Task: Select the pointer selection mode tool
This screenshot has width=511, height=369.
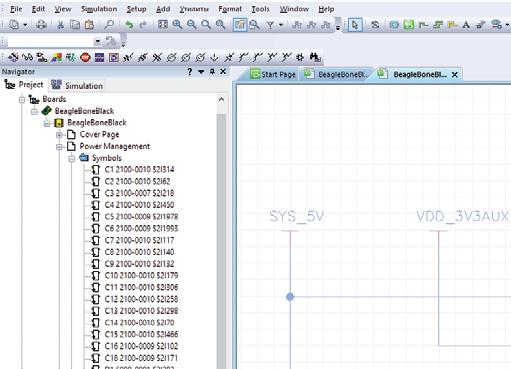Action: [x=355, y=25]
